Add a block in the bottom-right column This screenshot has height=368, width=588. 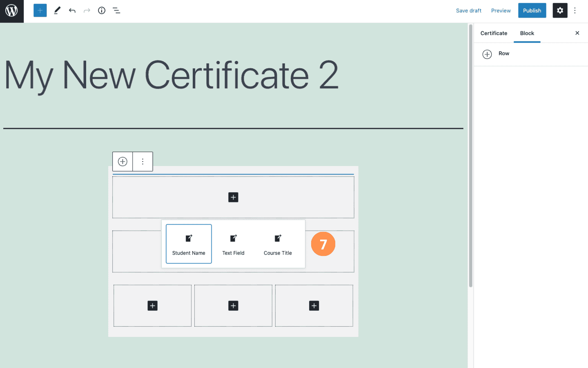point(314,306)
